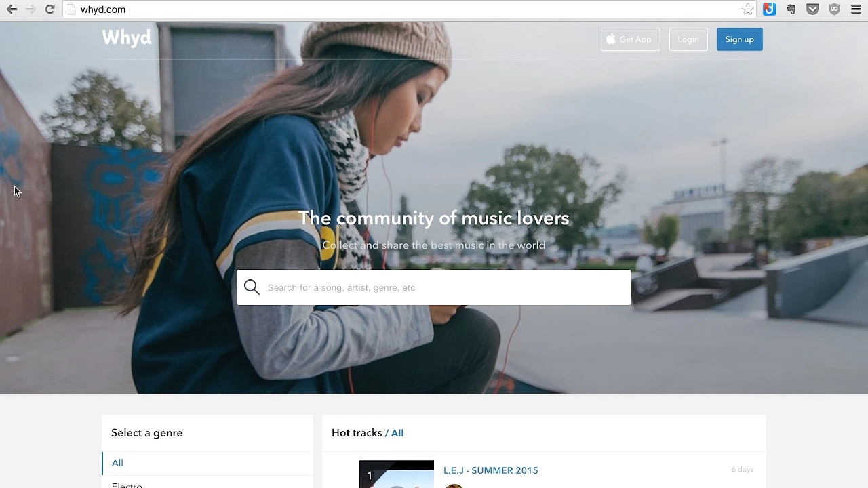Open the Chrome hamburger menu
This screenshot has height=488, width=868.
pos(856,9)
